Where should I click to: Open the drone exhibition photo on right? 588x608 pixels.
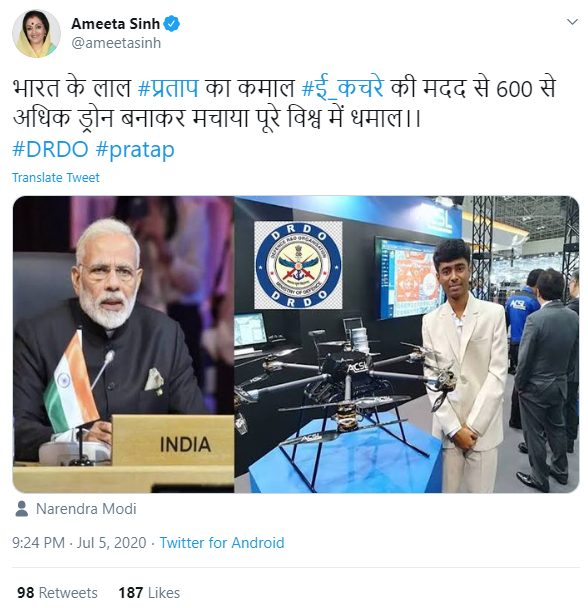point(407,344)
